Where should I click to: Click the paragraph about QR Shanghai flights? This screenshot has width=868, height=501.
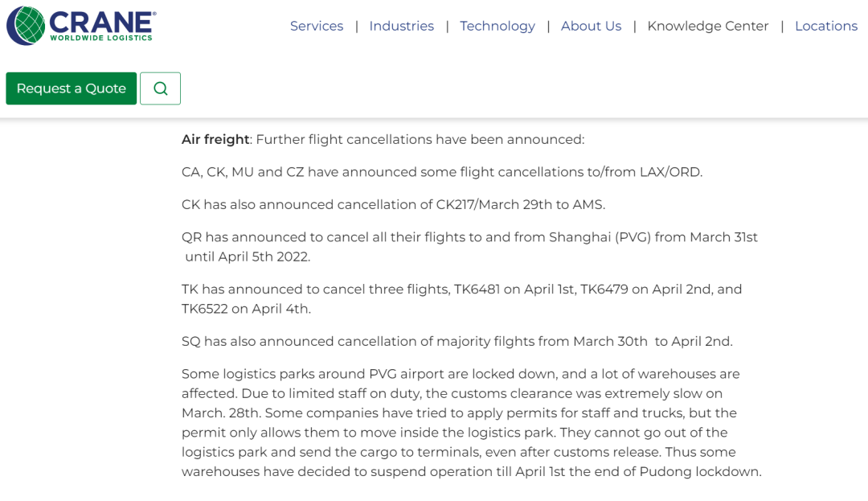[469, 247]
